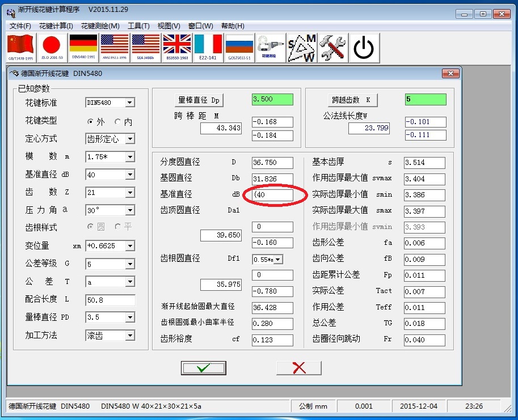Expand the 模数 m dropdown
The image size is (518, 420).
[130, 156]
